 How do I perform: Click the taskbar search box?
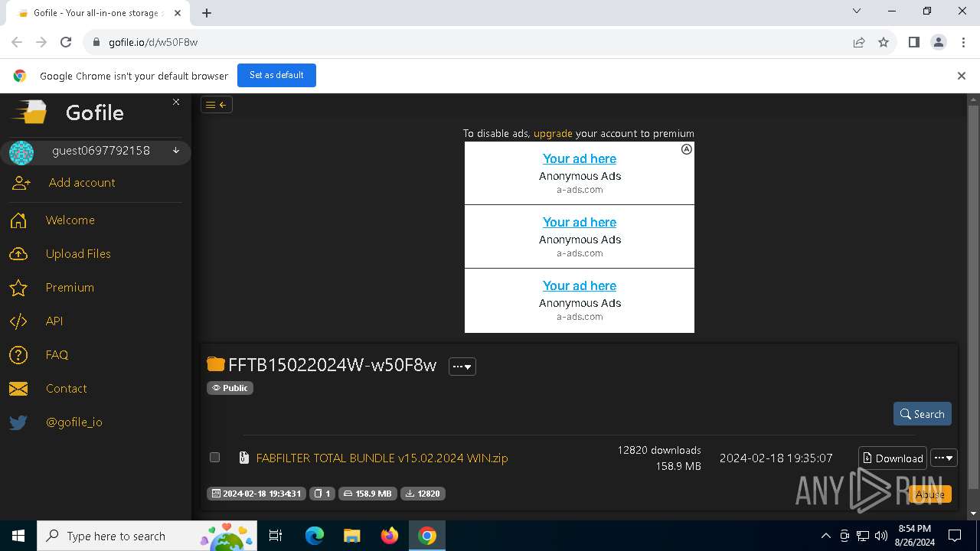tap(147, 536)
